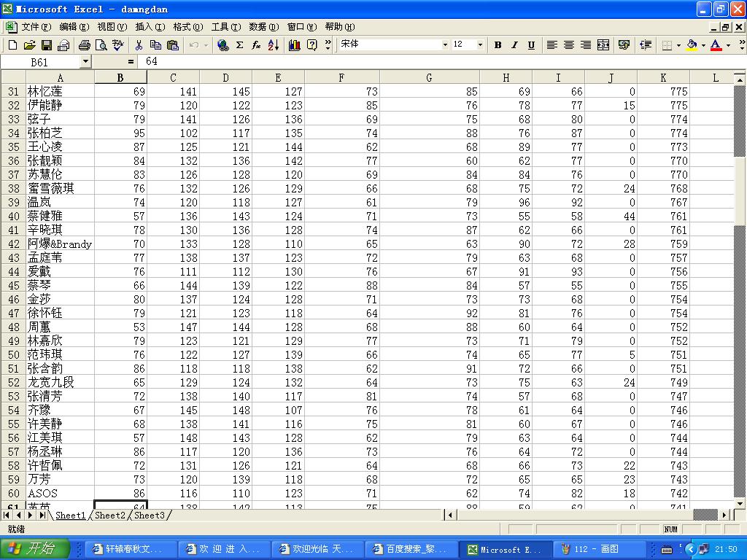
Task: Toggle Underline formatting
Action: coord(531,45)
